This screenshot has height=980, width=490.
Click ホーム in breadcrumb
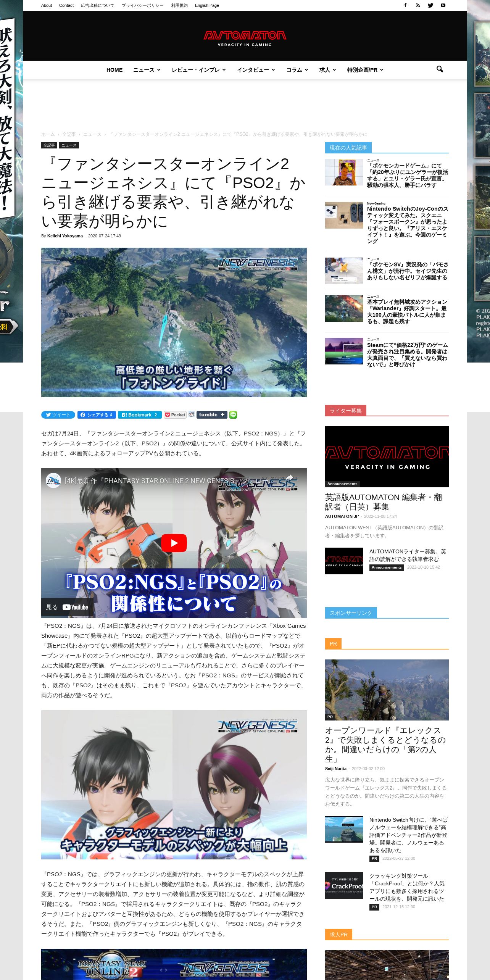pos(48,134)
